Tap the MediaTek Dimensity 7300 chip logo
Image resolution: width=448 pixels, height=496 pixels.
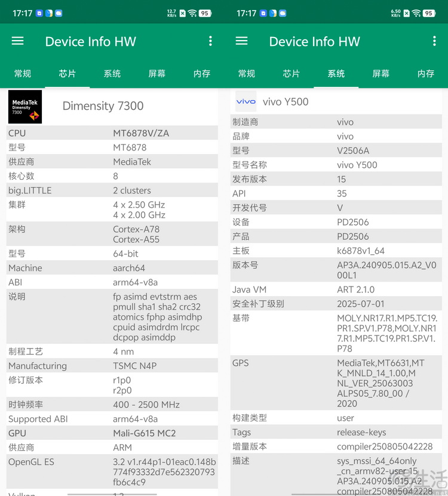pyautogui.click(x=25, y=107)
